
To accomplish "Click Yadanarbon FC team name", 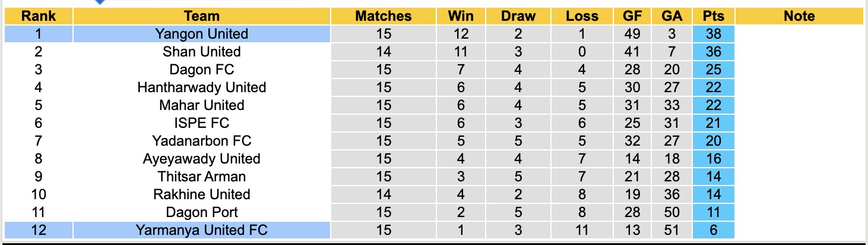I will coord(201,141).
